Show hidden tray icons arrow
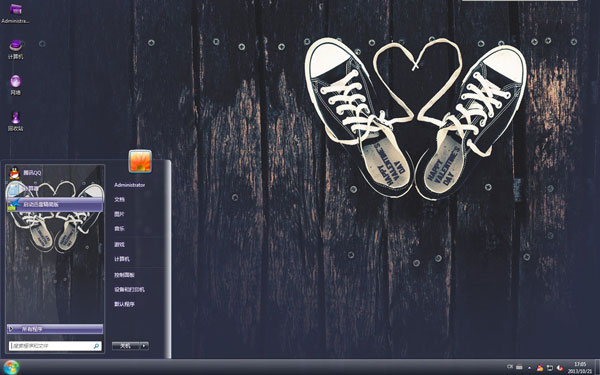This screenshot has height=375, width=600. [x=530, y=368]
